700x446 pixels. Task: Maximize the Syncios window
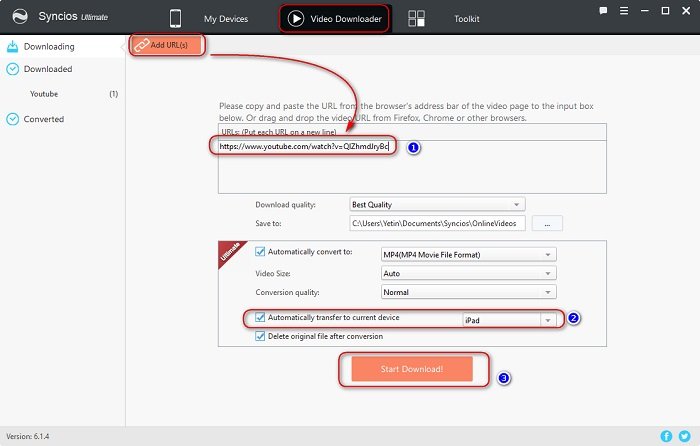pos(665,11)
